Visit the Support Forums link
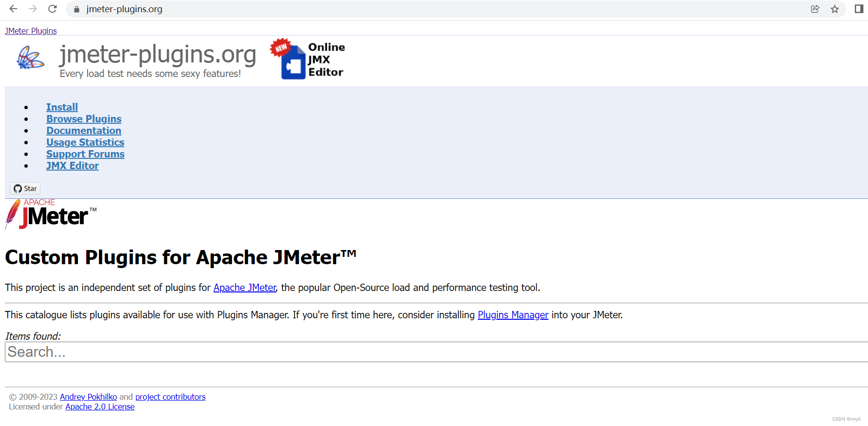 [85, 154]
